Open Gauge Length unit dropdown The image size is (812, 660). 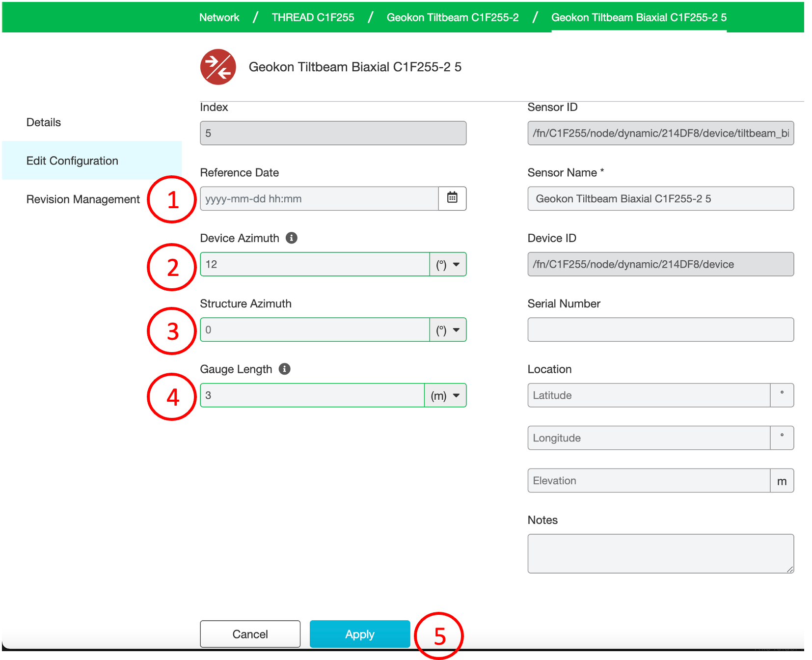445,395
